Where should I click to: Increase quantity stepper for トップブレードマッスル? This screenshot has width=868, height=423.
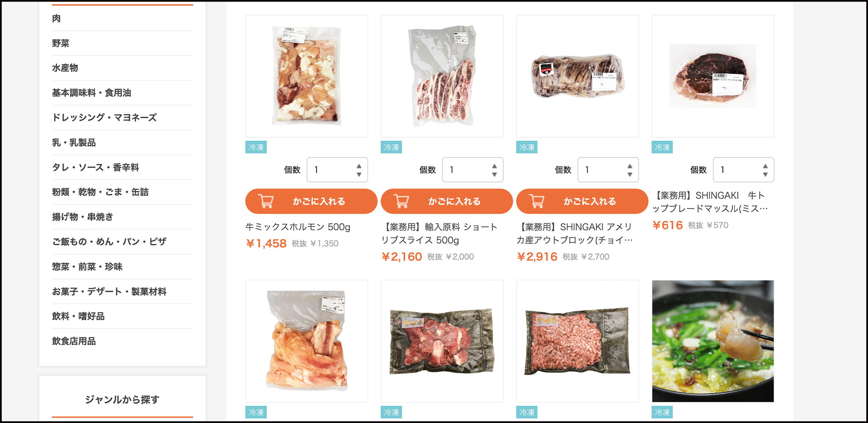pyautogui.click(x=765, y=166)
